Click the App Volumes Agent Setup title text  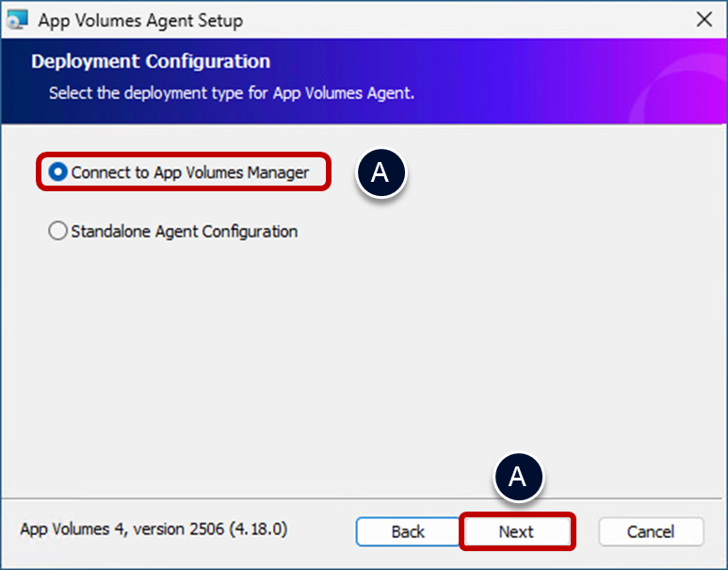(140, 20)
